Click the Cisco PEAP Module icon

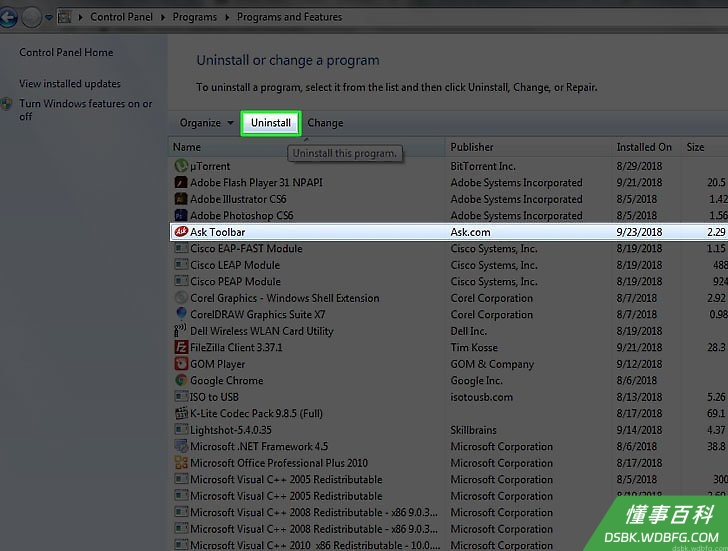coord(181,281)
